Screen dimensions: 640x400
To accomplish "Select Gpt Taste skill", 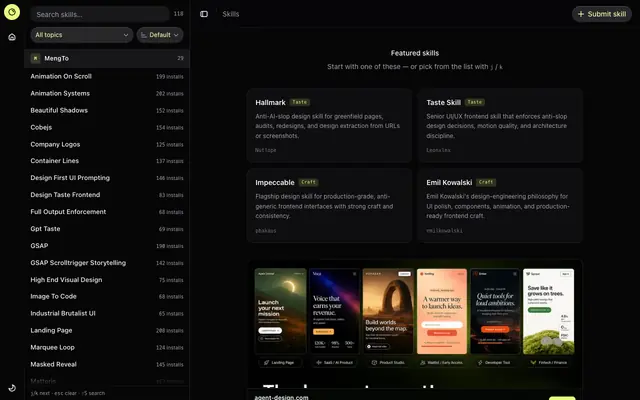I will pos(107,229).
